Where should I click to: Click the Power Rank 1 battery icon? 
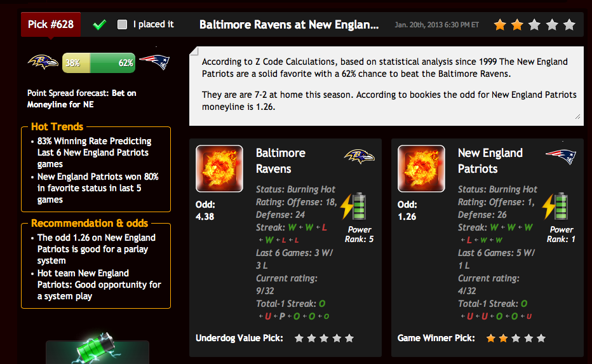click(556, 206)
